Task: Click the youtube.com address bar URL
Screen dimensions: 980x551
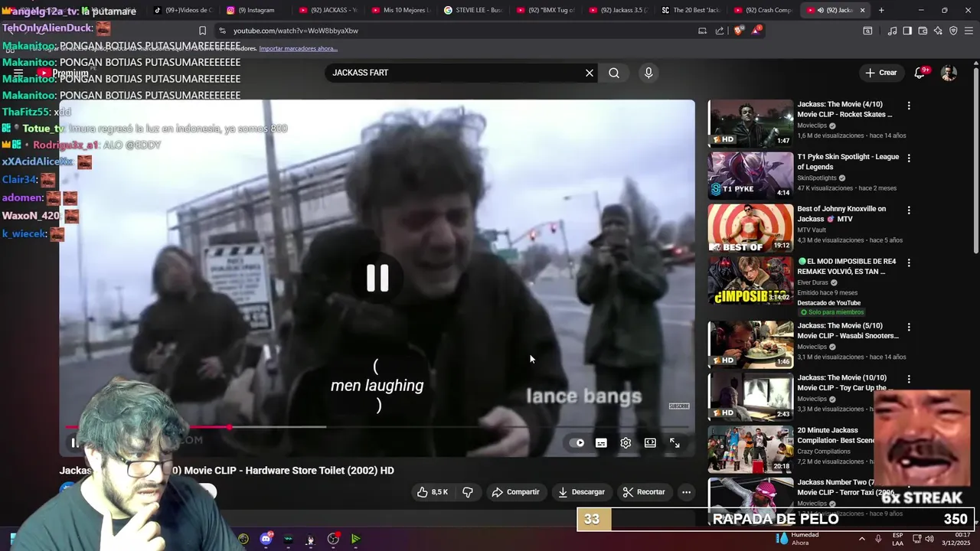Action: (x=296, y=31)
